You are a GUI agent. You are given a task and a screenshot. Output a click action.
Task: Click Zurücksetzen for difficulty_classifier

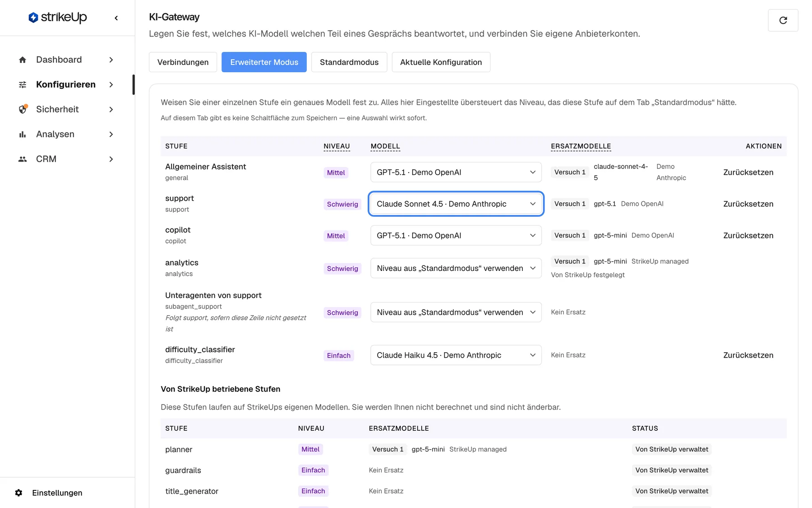[x=748, y=355]
